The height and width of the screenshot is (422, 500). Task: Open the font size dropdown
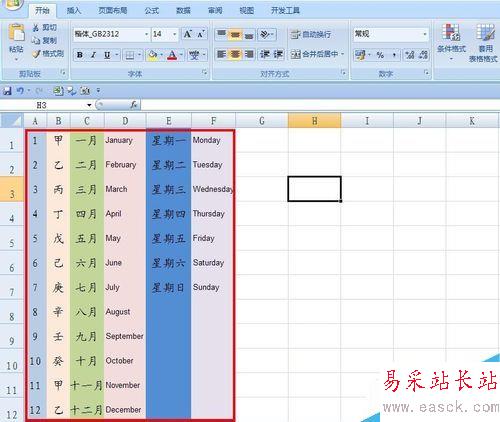(174, 34)
